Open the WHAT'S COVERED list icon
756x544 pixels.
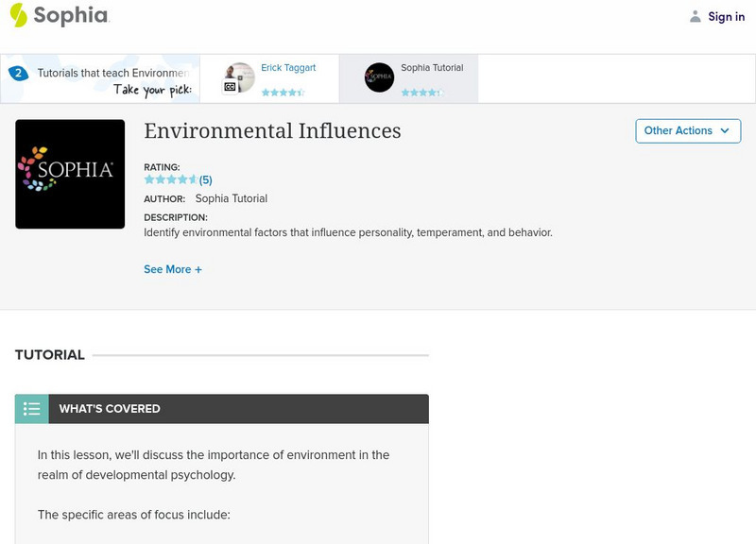click(30, 409)
